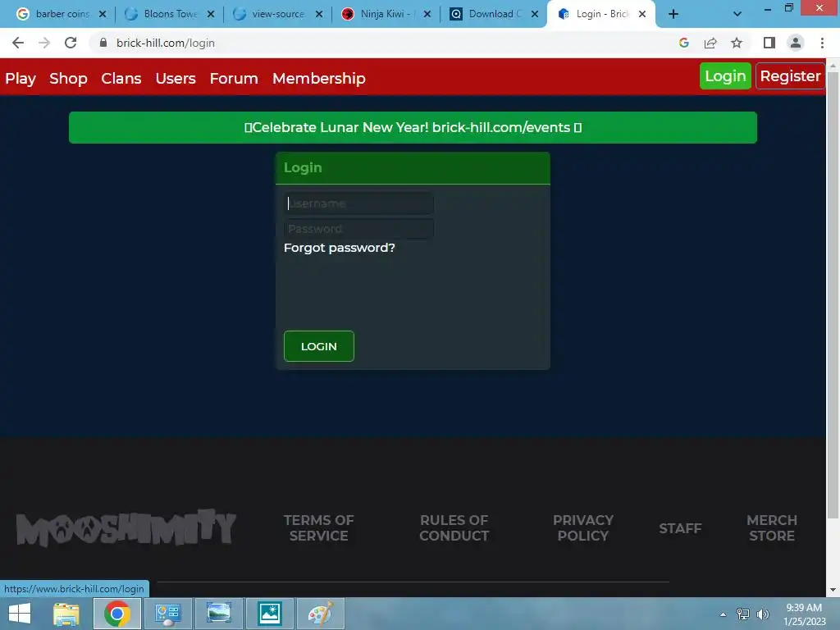Open the Chrome three-dot menu
Image resolution: width=840 pixels, height=630 pixels.
822,43
